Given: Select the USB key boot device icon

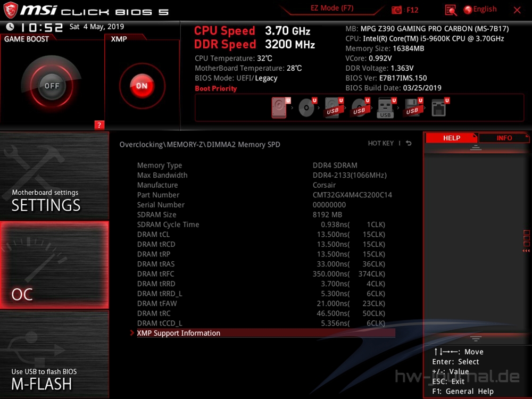Looking at the screenshot, I should pos(385,108).
